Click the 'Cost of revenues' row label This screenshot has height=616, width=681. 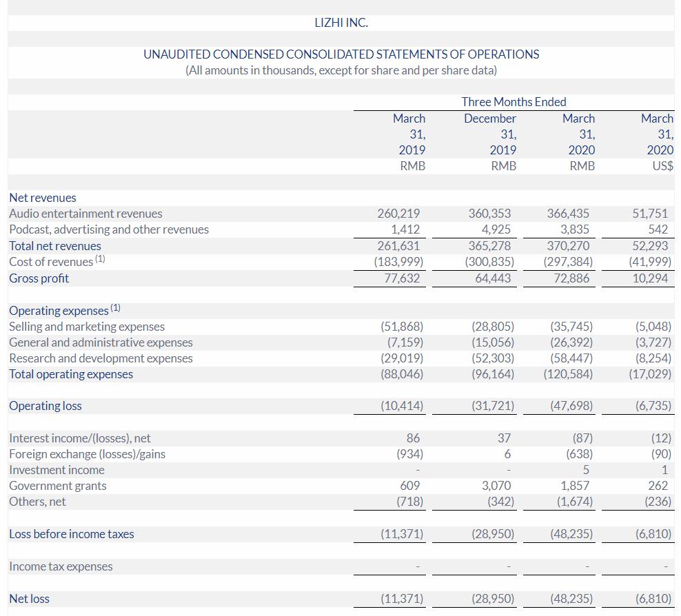coord(57,261)
